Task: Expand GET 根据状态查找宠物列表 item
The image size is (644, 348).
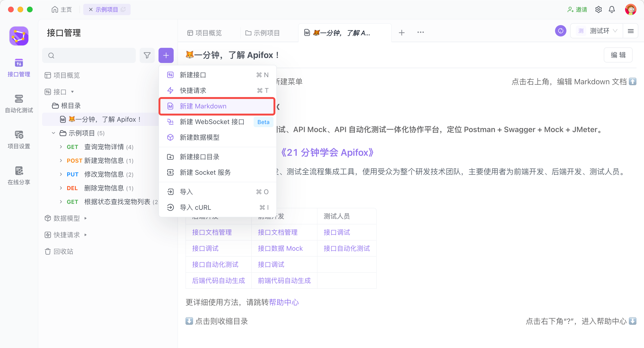Action: (61, 202)
